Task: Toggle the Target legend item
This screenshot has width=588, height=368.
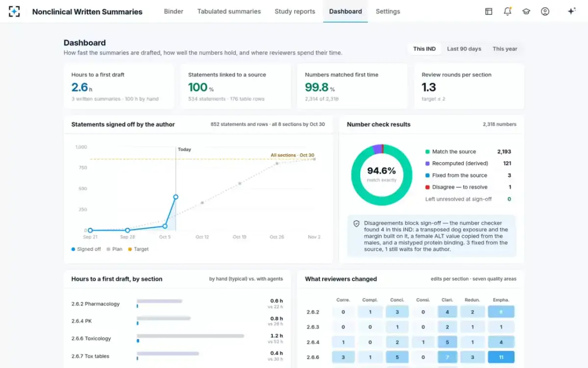Action: point(138,249)
